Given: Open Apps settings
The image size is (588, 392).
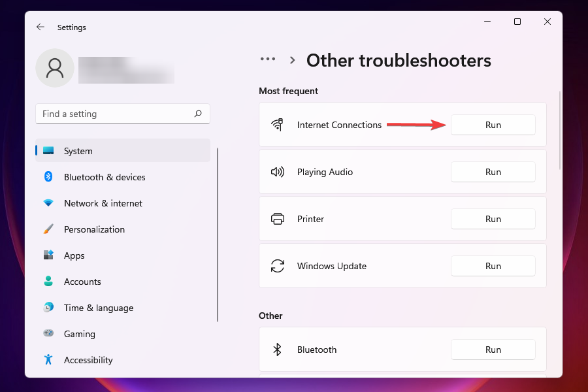Looking at the screenshot, I should pos(123,255).
